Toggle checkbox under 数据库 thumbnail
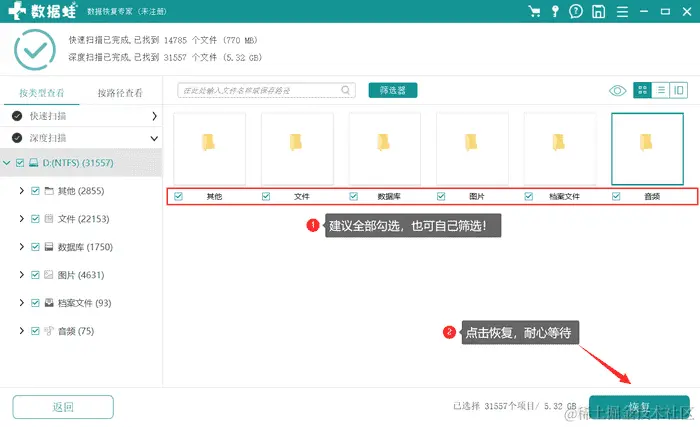The width and height of the screenshot is (700, 427). 354,196
